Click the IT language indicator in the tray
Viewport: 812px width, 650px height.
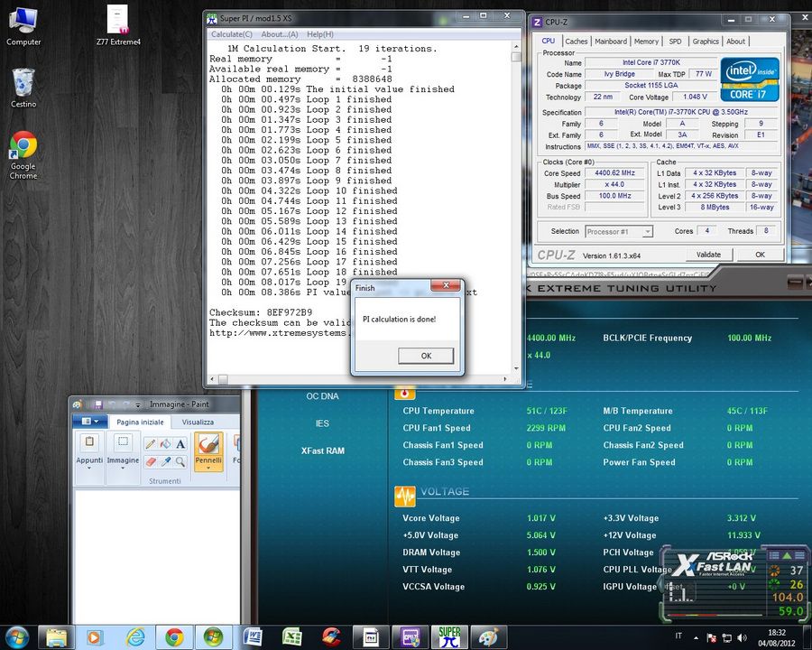pyautogui.click(x=678, y=636)
